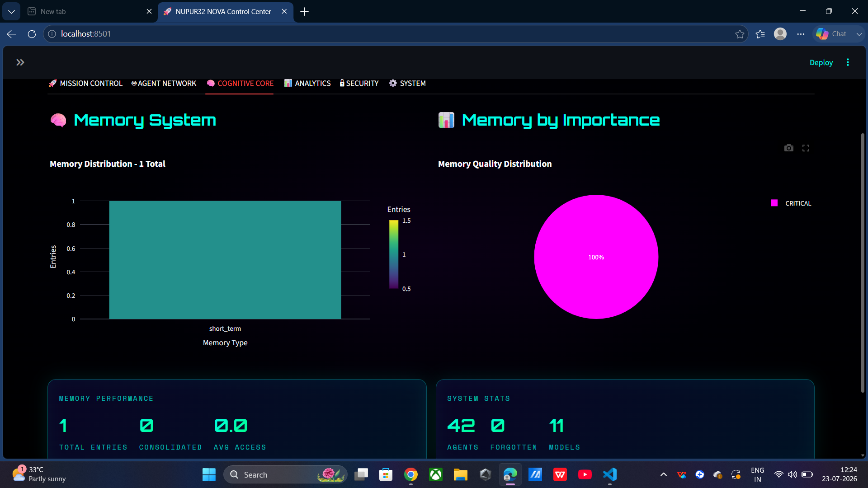
Task: Open the Security tab
Action: pos(359,83)
